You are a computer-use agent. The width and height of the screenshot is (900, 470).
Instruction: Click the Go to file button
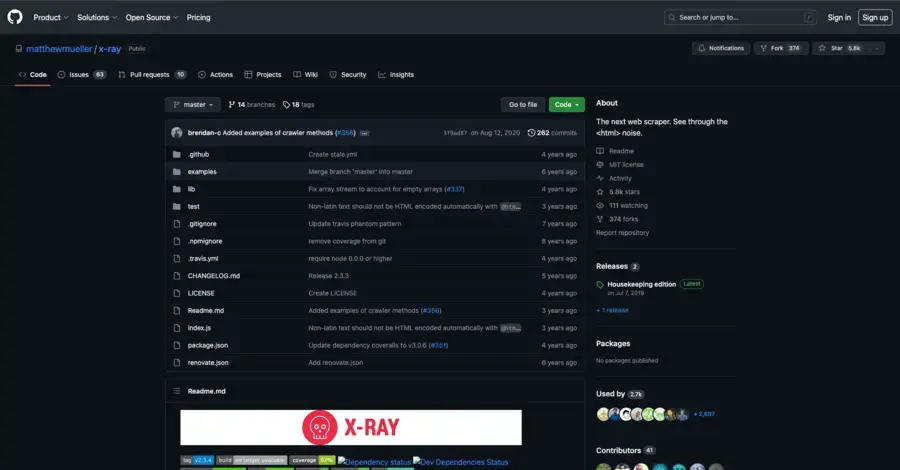523,104
